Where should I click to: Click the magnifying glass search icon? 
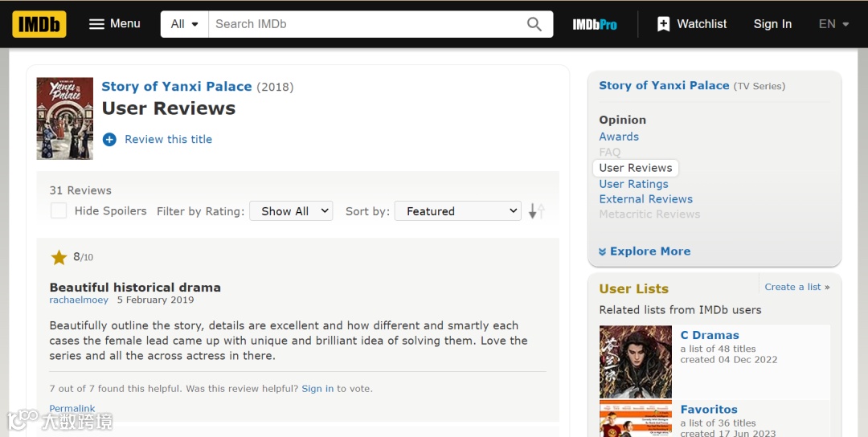[534, 24]
